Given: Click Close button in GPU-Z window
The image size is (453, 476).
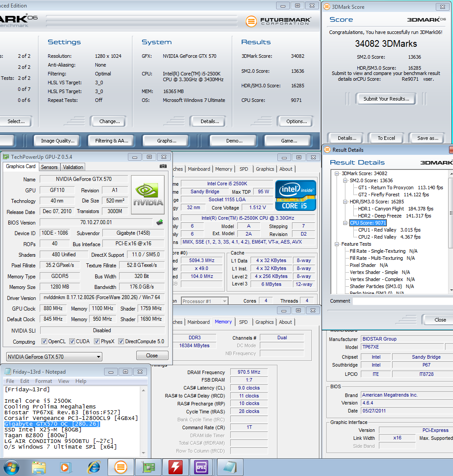Looking at the screenshot, I should point(152,356).
